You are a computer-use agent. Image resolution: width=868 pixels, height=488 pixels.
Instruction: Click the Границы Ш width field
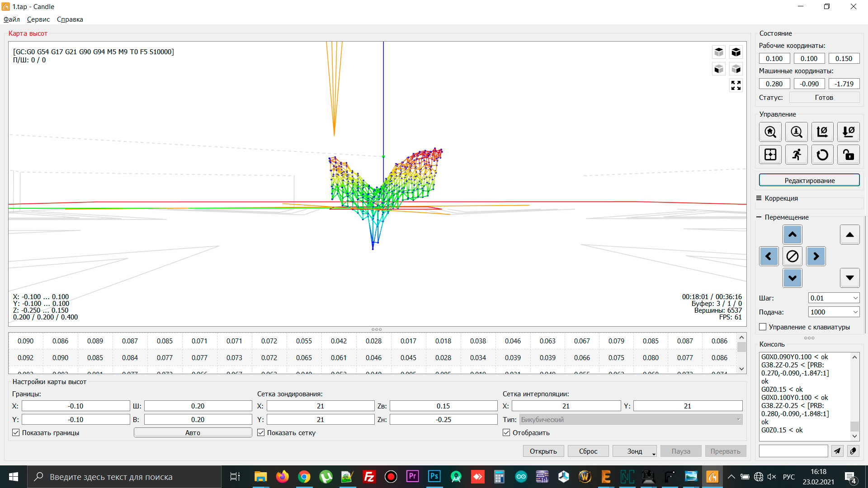[198, 406]
